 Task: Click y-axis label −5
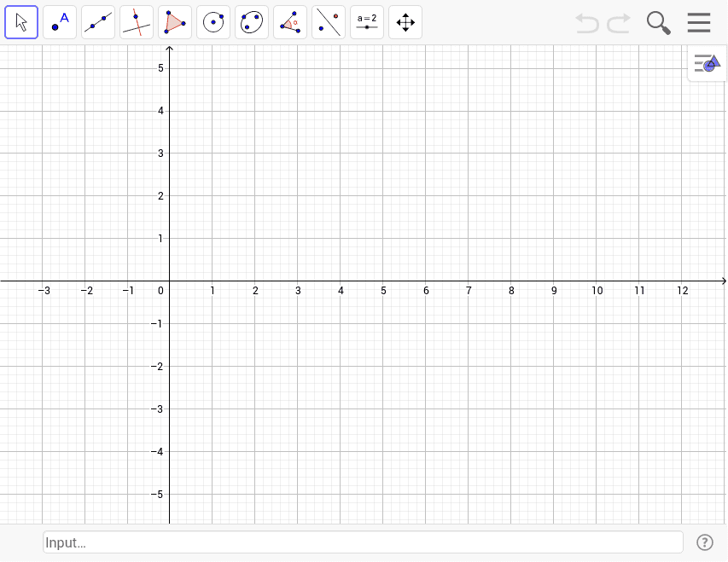point(157,495)
